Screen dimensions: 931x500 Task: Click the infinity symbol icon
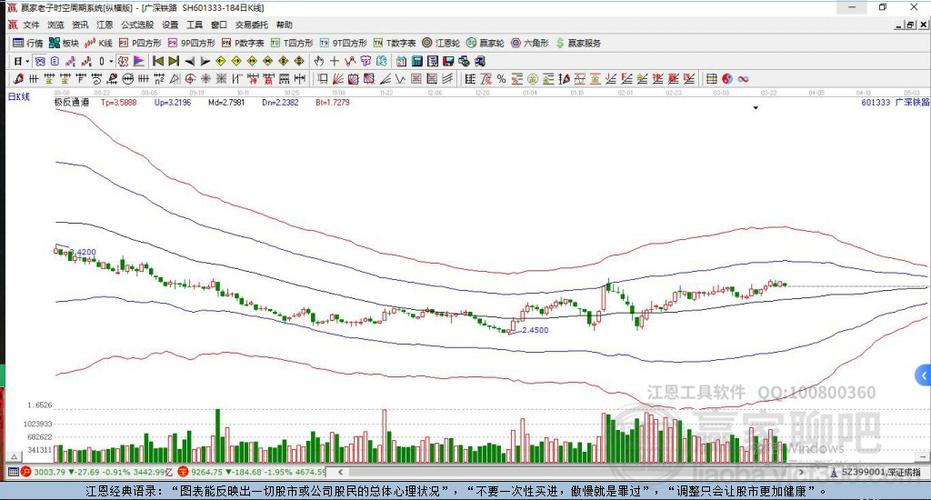coord(743,78)
